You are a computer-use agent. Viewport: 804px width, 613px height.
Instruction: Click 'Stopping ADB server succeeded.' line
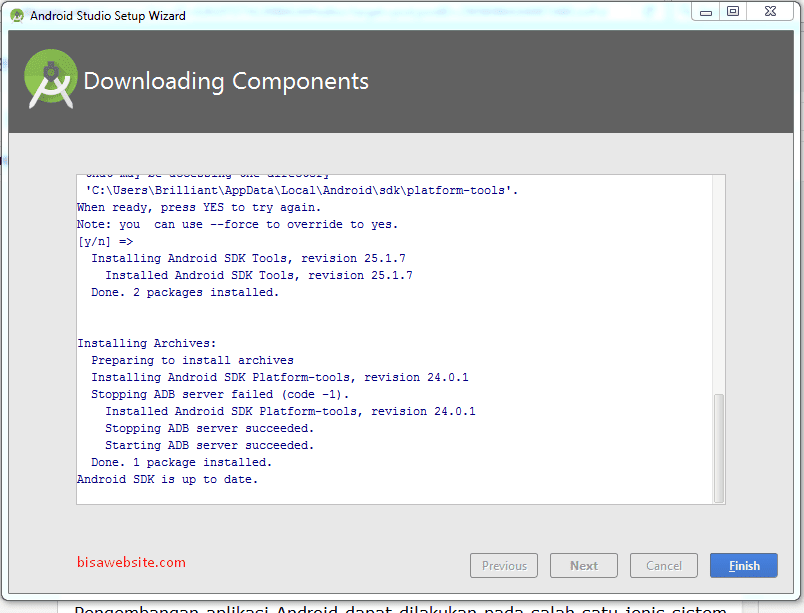[209, 428]
